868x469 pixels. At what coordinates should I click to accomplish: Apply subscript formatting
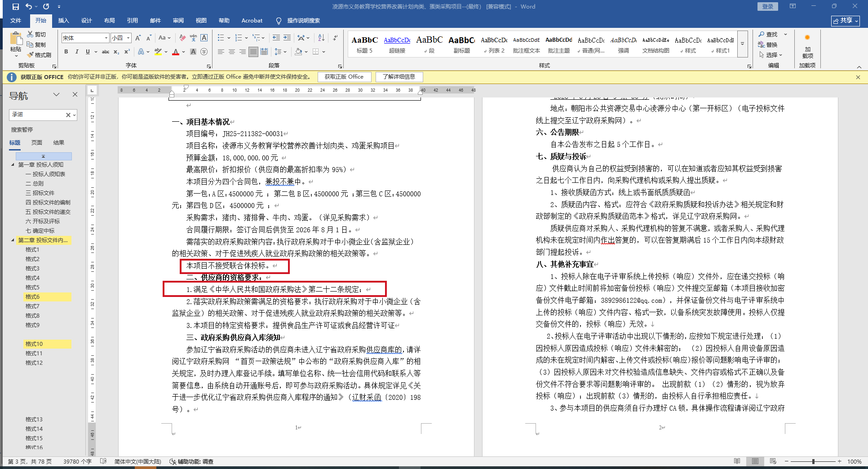pos(116,52)
